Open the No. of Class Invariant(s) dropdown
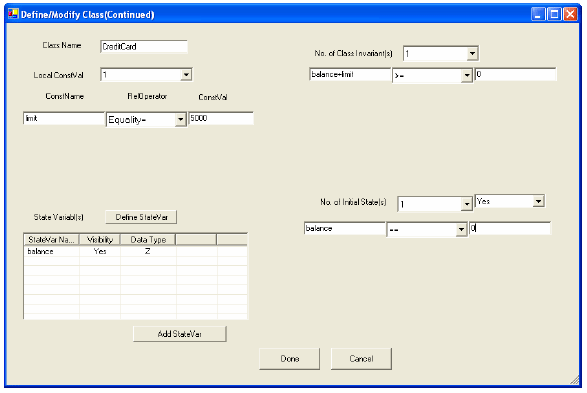The width and height of the screenshot is (587, 393). point(472,54)
